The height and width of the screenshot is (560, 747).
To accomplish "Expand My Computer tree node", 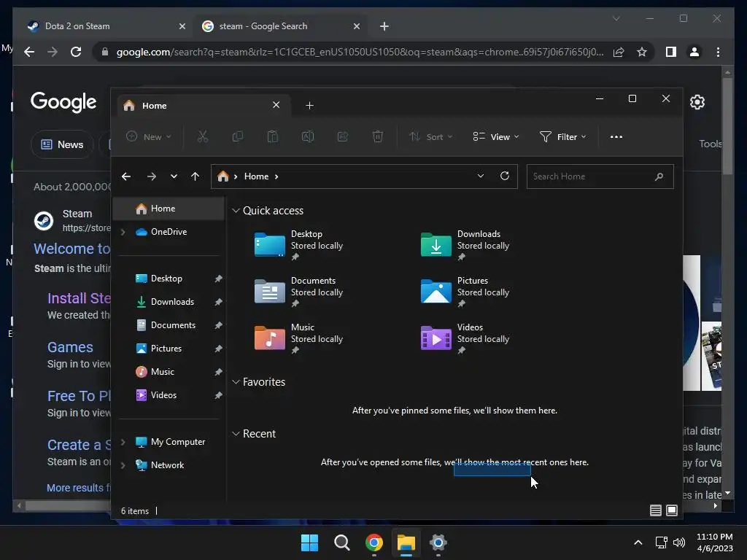I will tap(123, 442).
